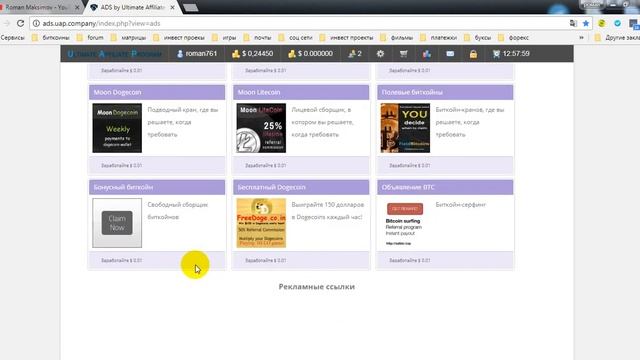Click the bookmark star in address bar
Viewport: 640px width, 360px height.
point(586,23)
